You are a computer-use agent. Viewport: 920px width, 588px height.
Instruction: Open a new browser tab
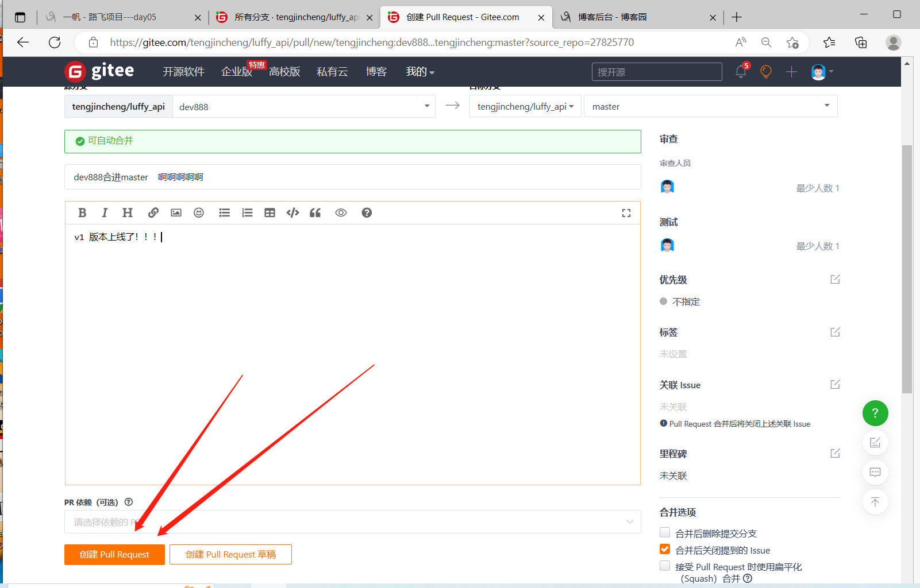737,17
